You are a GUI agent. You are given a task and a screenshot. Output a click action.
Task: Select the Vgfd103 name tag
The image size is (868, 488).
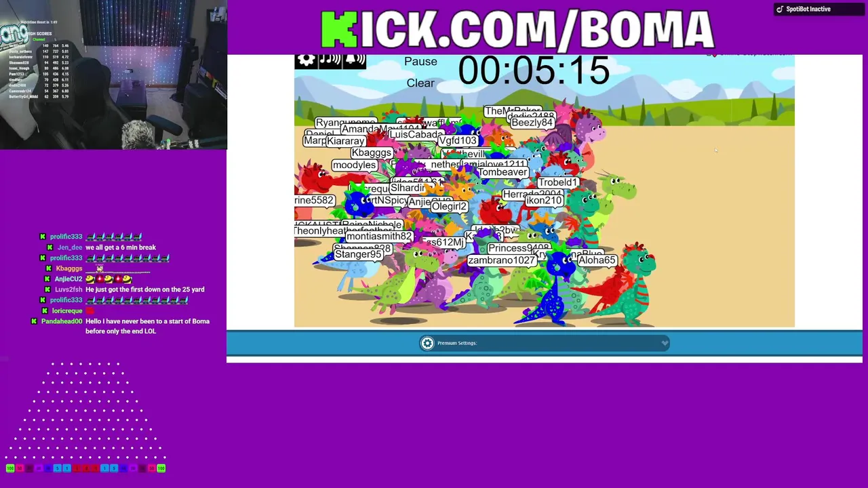[x=458, y=140]
